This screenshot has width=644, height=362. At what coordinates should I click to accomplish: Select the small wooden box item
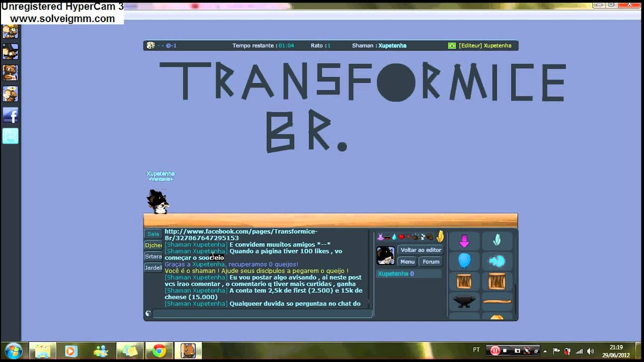coord(464,281)
